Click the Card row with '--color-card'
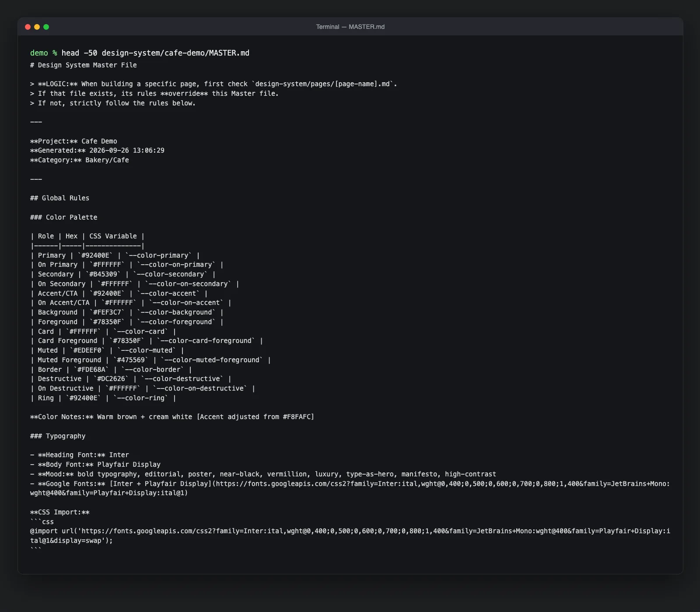 (103, 332)
